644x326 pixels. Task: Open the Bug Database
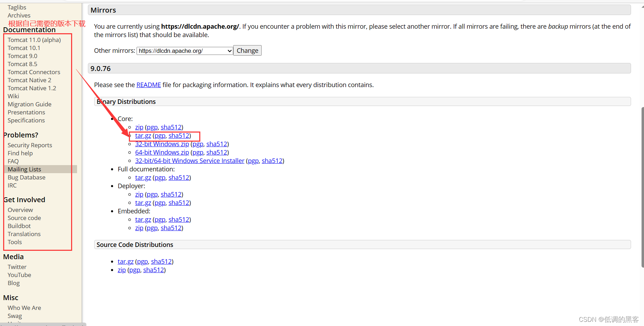click(x=27, y=177)
